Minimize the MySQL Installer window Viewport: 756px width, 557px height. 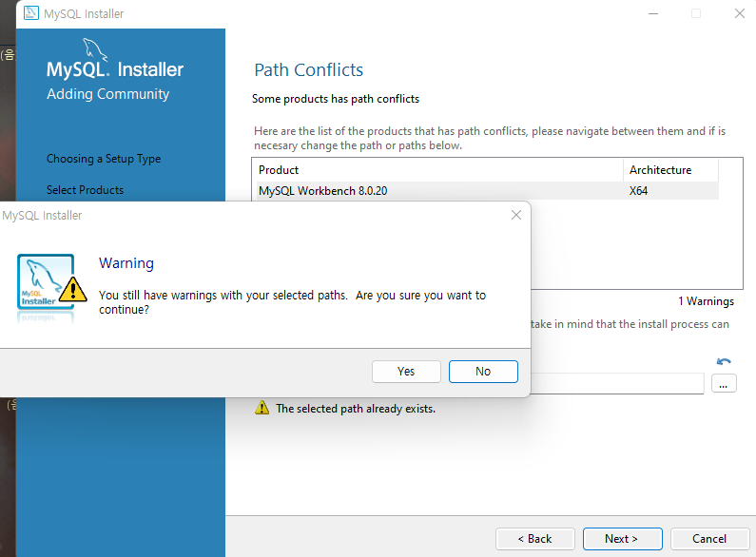click(653, 13)
